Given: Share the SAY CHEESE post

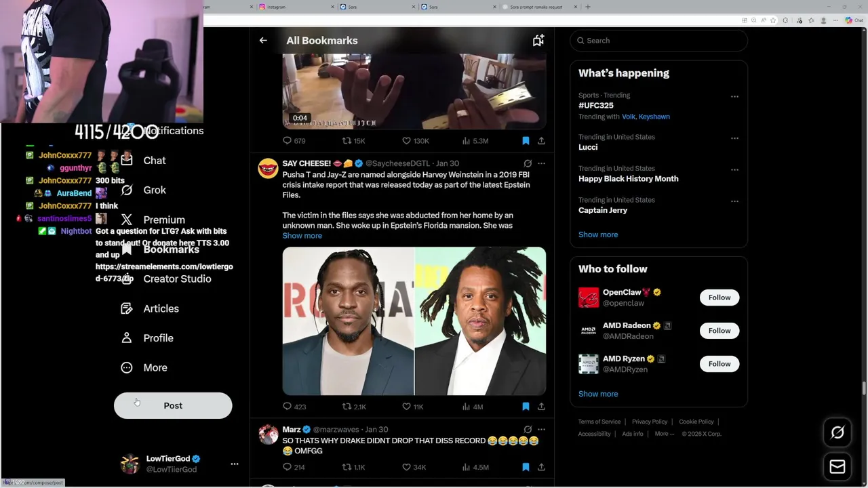Looking at the screenshot, I should (541, 407).
